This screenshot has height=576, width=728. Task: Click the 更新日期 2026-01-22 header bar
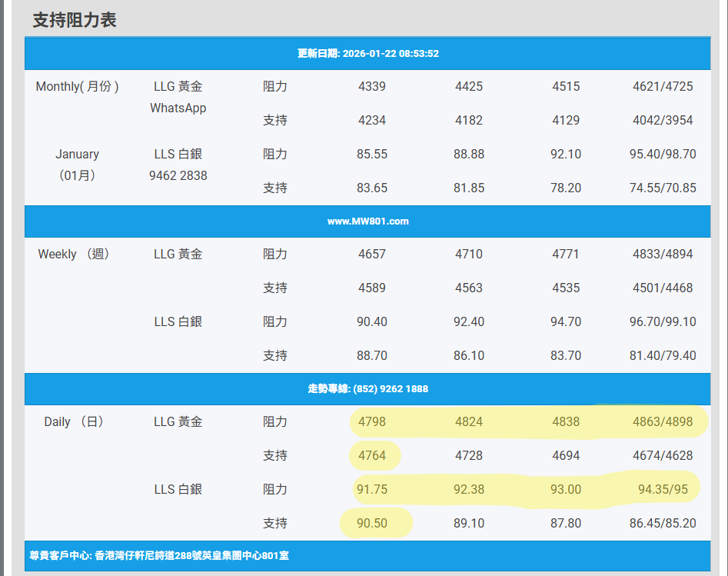click(367, 54)
